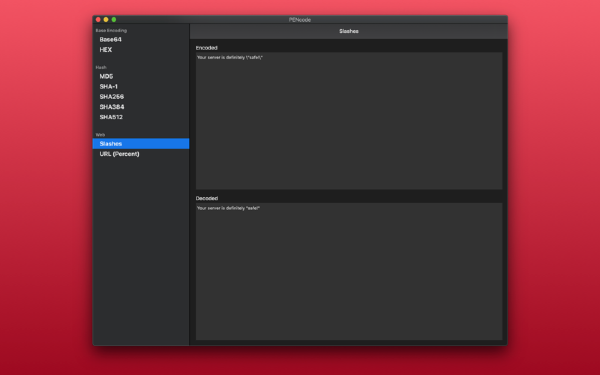The height and width of the screenshot is (375, 600).
Task: Click the Web section header
Action: click(100, 135)
